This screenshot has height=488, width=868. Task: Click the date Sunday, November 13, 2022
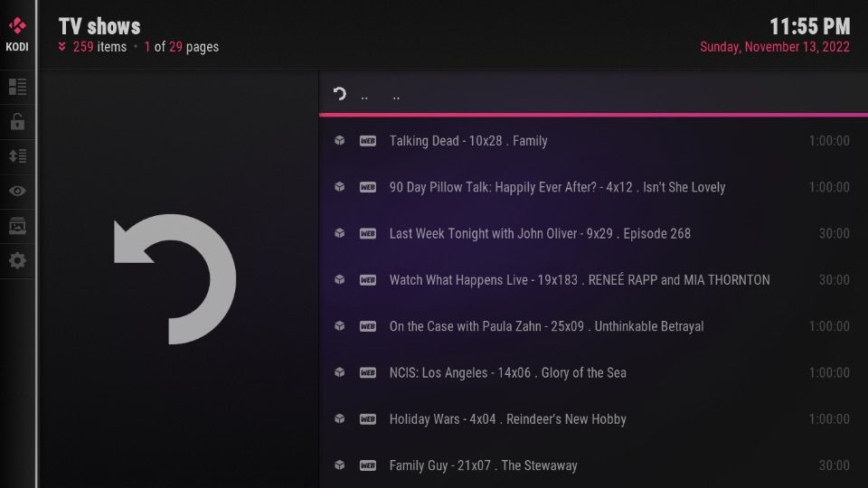point(775,47)
